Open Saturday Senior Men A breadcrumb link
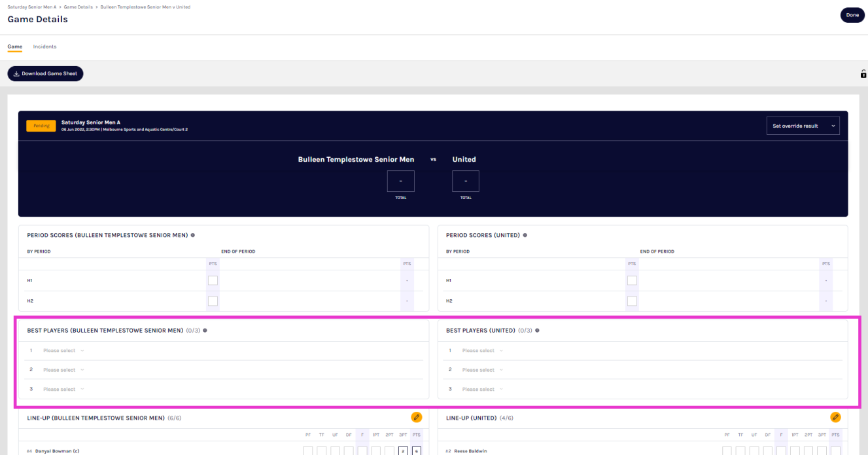The width and height of the screenshot is (868, 455). pos(31,7)
